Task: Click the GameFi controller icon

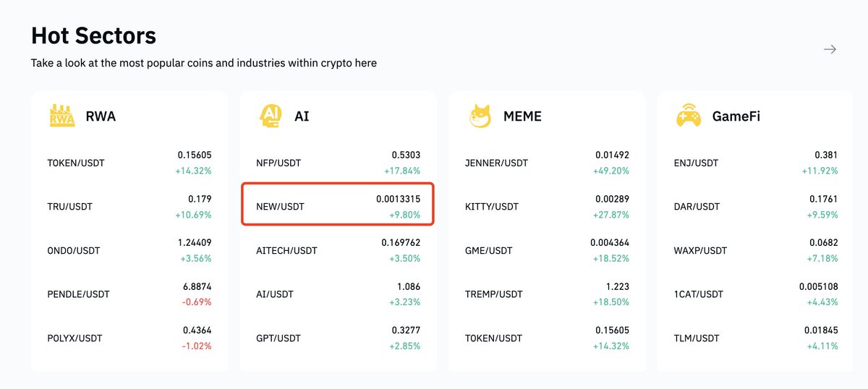Action: point(688,116)
